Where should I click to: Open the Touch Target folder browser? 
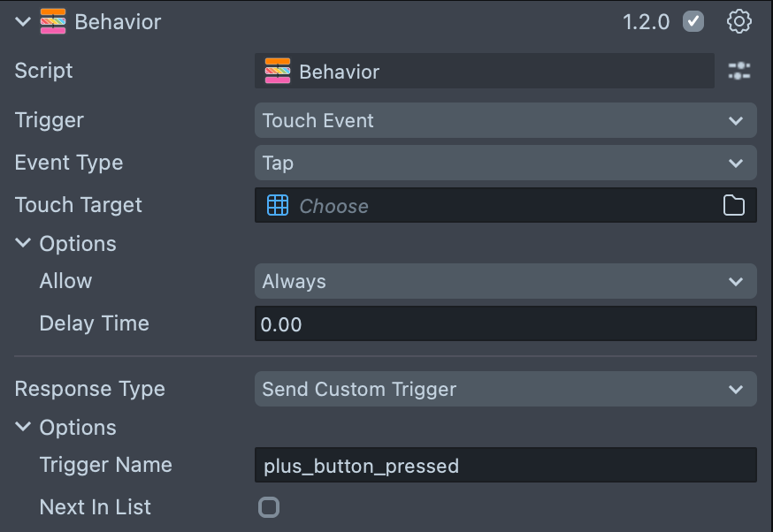pos(734,206)
